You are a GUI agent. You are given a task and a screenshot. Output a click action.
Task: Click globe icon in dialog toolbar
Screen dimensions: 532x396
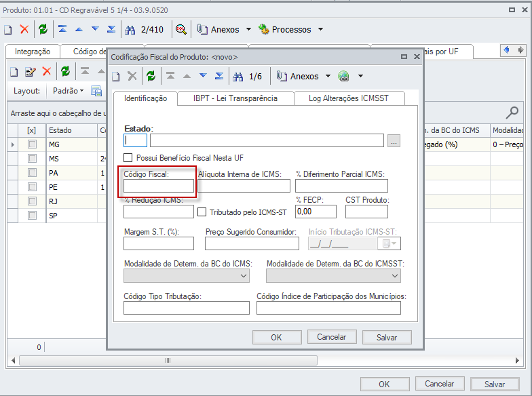[x=343, y=76]
